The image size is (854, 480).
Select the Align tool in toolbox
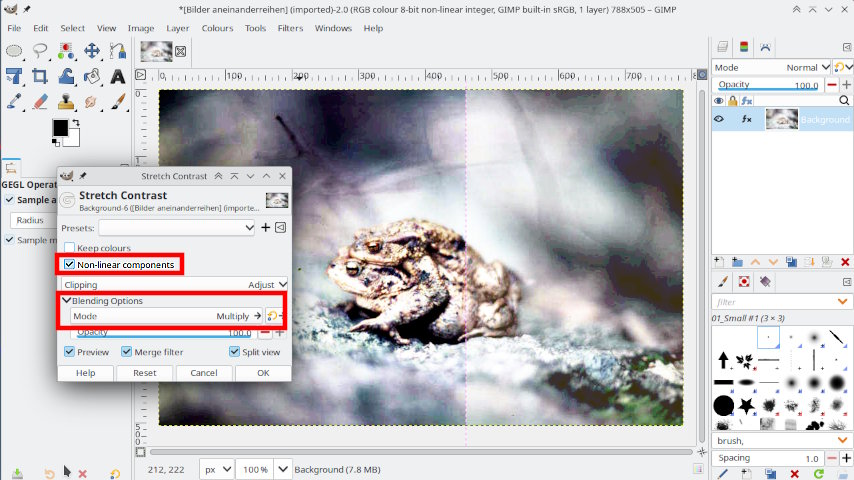(14, 76)
